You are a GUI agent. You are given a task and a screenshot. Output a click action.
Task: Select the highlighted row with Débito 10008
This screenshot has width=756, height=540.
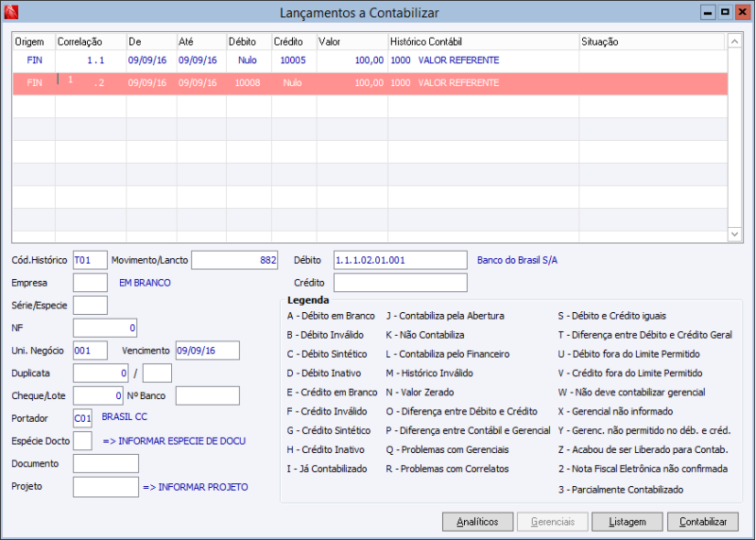click(x=369, y=83)
